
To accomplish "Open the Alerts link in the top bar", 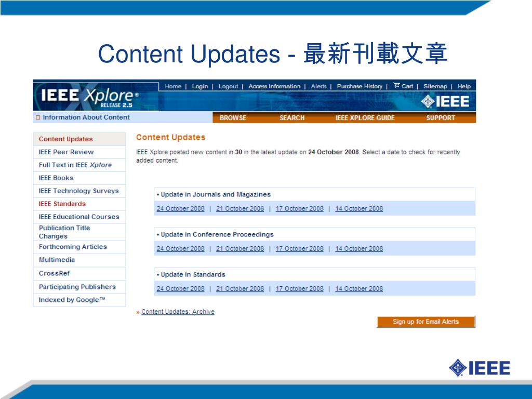I will click(x=318, y=86).
